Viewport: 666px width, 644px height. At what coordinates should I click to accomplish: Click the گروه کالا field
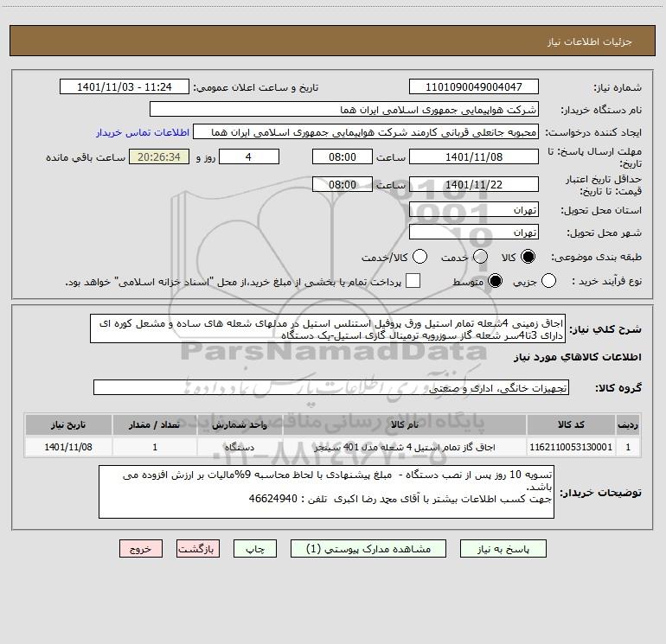coord(331,387)
